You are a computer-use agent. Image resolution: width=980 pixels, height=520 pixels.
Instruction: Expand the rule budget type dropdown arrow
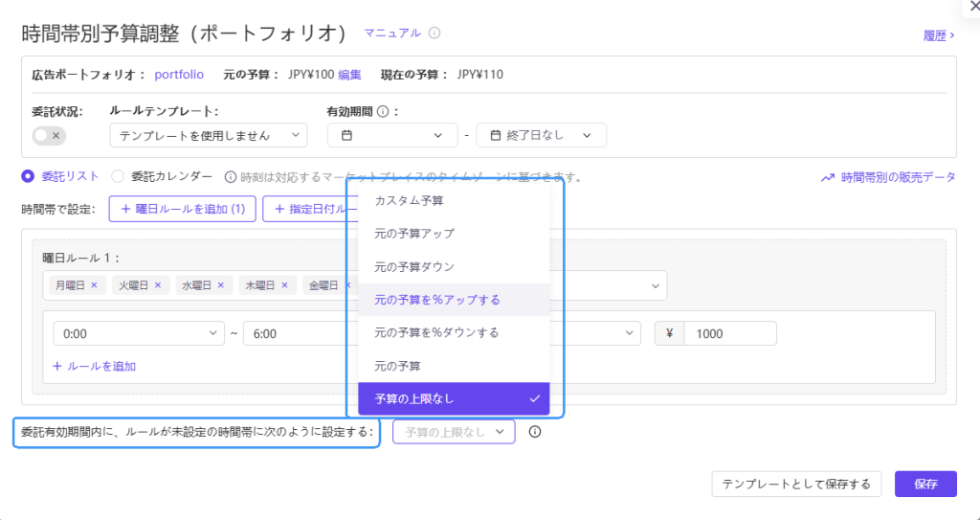(x=630, y=333)
